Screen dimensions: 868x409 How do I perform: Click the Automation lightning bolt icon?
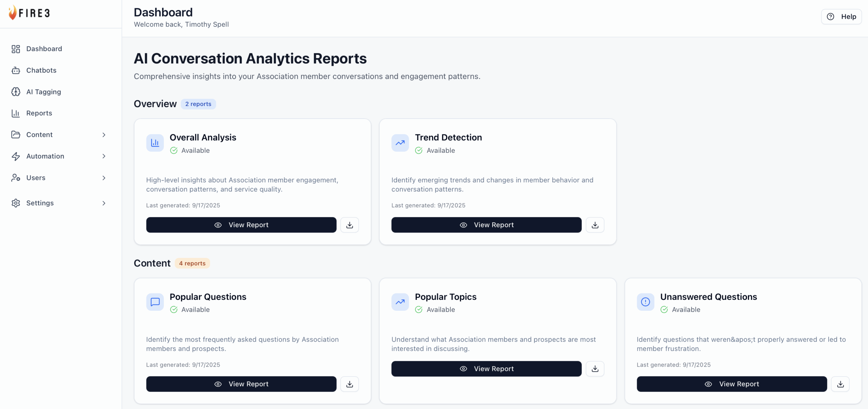[x=16, y=156]
